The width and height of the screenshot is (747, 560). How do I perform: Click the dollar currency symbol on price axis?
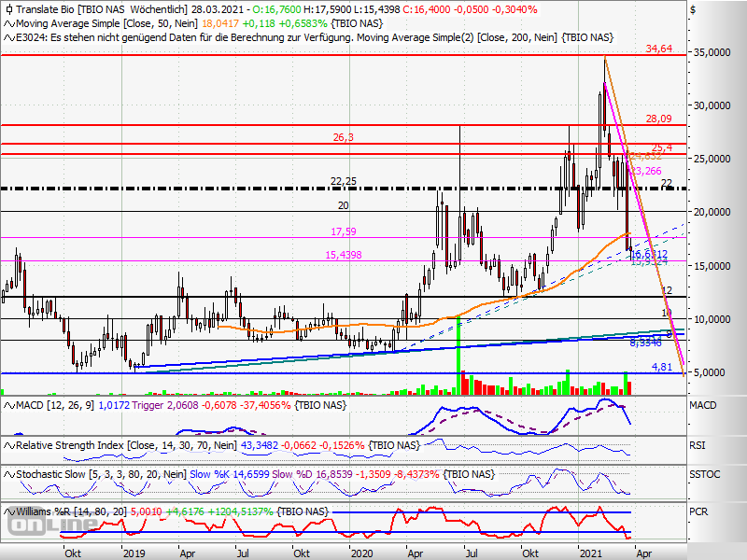[x=693, y=10]
